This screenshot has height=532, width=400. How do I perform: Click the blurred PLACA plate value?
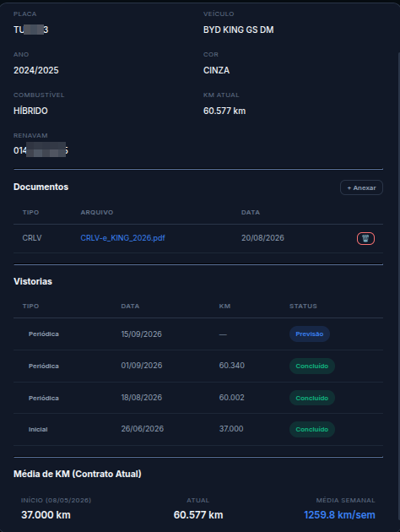click(x=31, y=30)
